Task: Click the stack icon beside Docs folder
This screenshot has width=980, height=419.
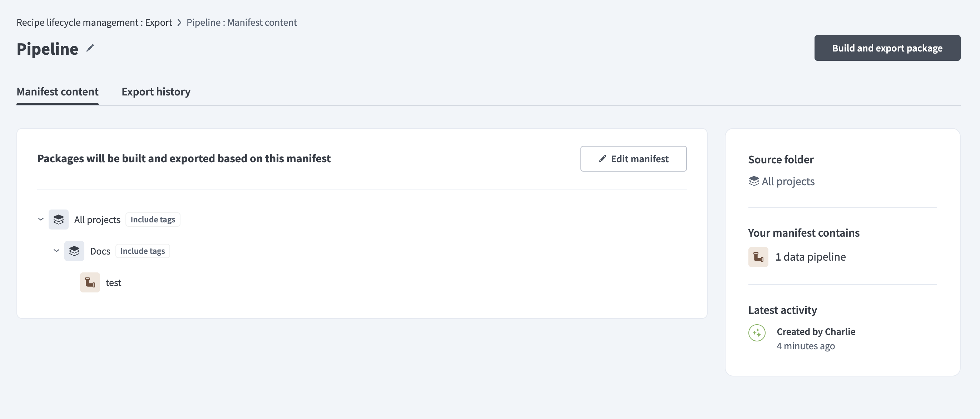Action: [x=75, y=251]
